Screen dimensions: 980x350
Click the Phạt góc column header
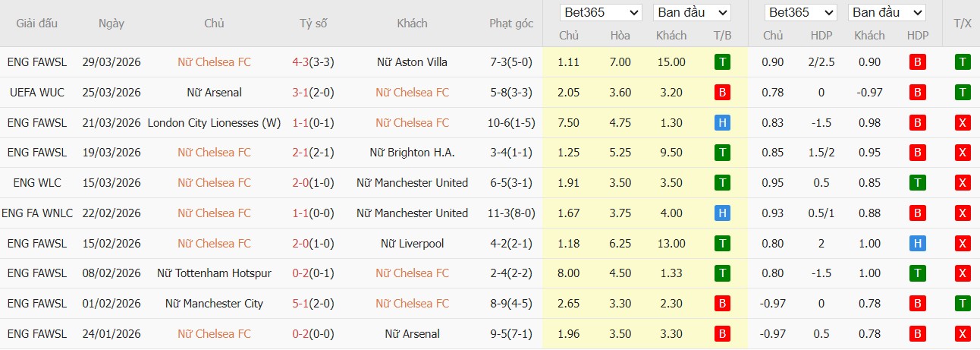click(x=511, y=24)
